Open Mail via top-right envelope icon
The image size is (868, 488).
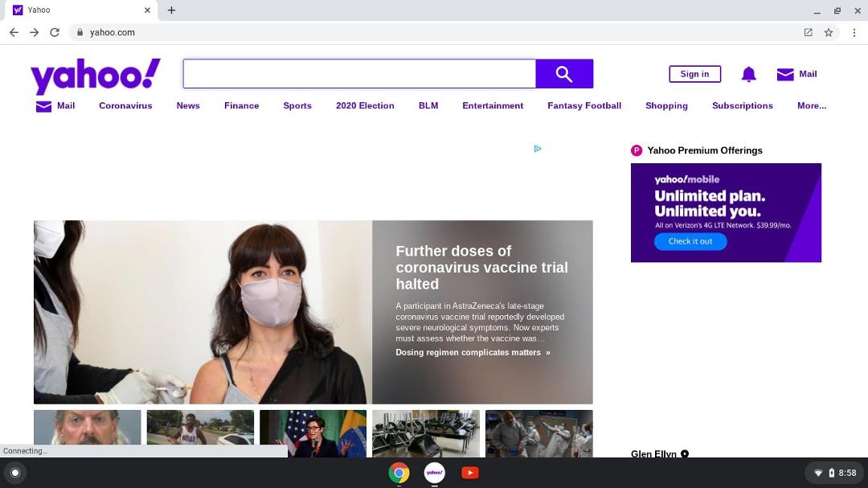click(785, 74)
